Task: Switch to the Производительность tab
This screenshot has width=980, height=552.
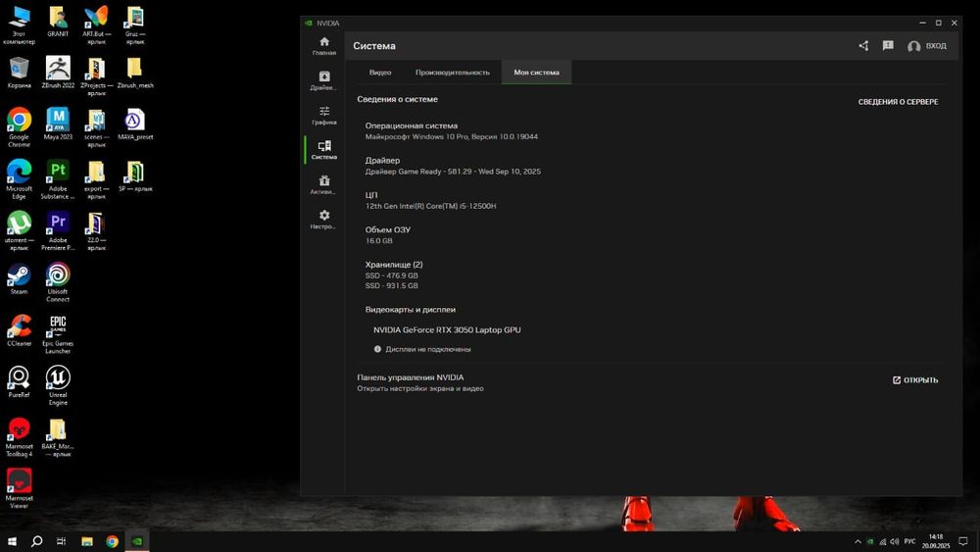Action: (x=453, y=73)
